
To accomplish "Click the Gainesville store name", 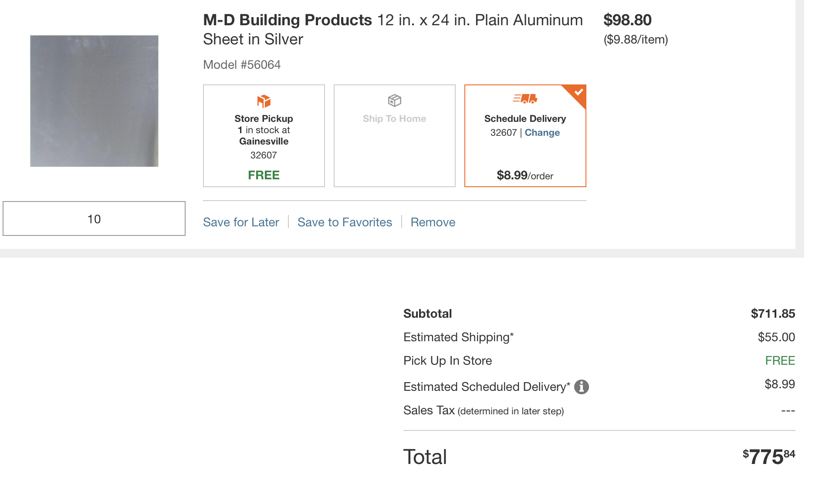I will pos(264,141).
